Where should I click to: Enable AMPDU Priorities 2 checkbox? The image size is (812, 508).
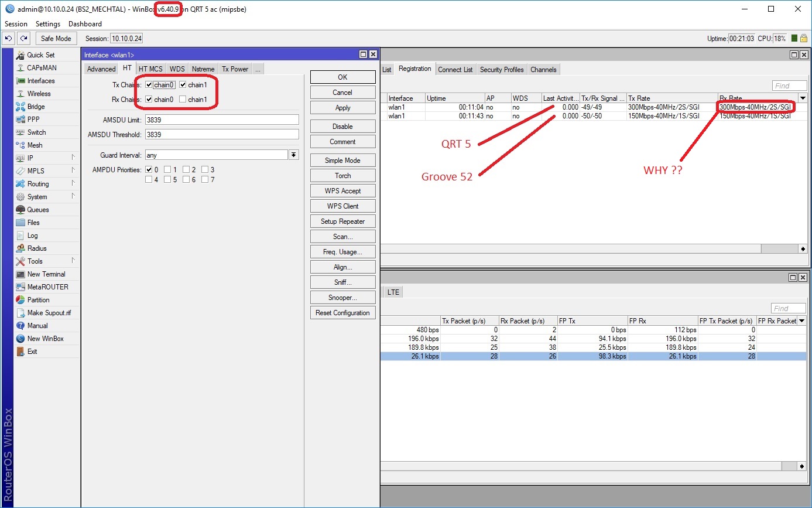coord(186,170)
